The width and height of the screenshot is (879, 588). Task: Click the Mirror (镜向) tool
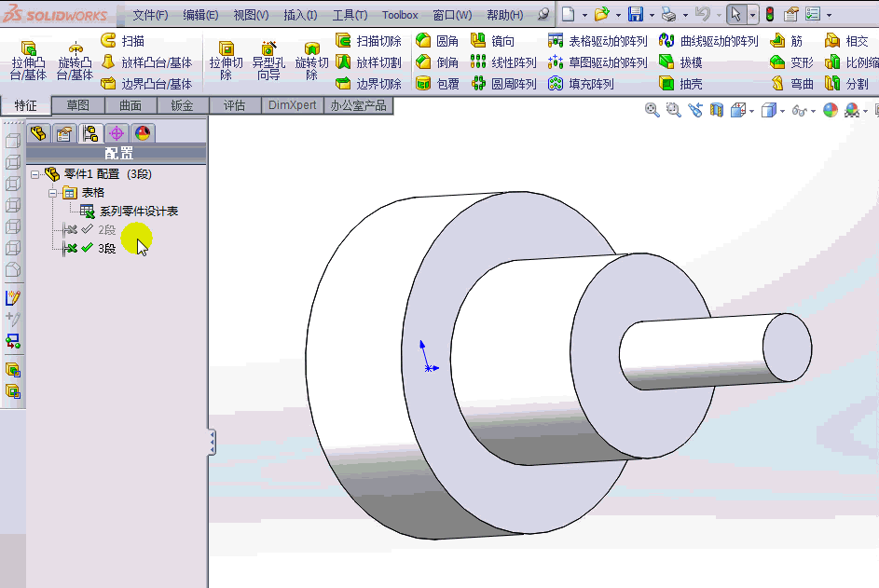(492, 40)
